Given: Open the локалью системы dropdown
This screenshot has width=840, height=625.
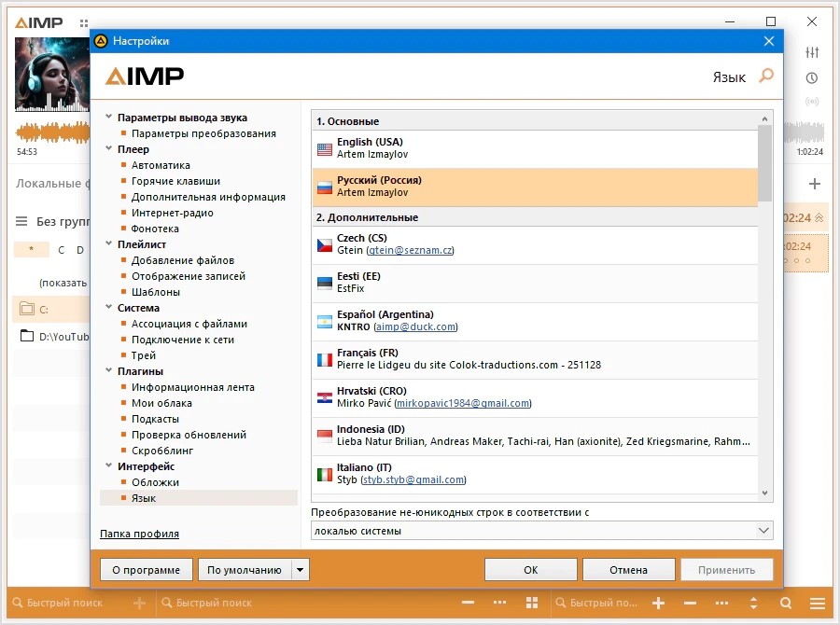Looking at the screenshot, I should coord(541,531).
